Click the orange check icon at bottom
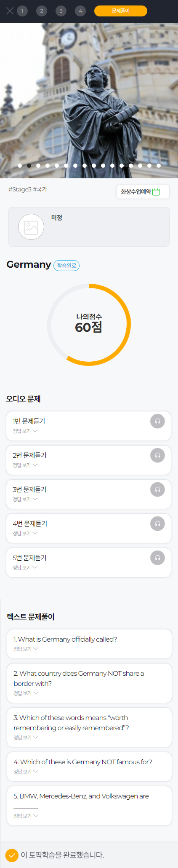 12,855
